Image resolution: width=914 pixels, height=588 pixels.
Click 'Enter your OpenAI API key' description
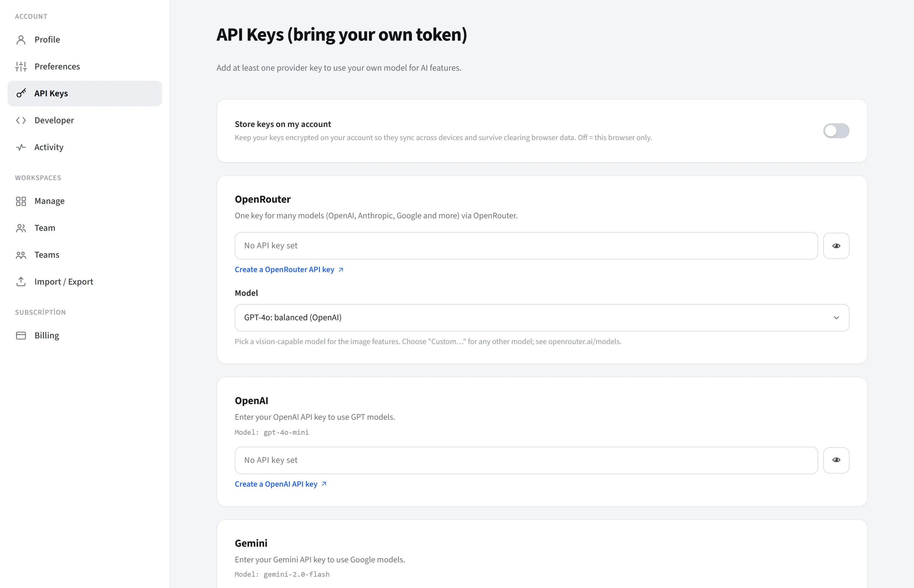[x=315, y=417]
